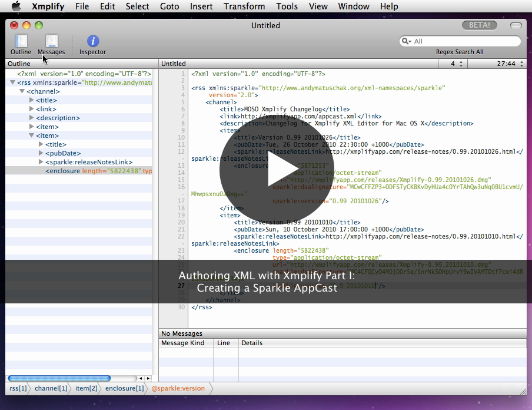Click the horizontal scrollbar below the Outline

(x=59, y=378)
